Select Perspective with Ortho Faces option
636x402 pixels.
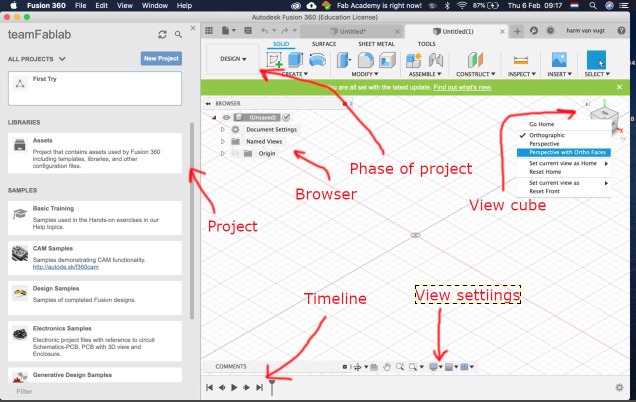[564, 153]
